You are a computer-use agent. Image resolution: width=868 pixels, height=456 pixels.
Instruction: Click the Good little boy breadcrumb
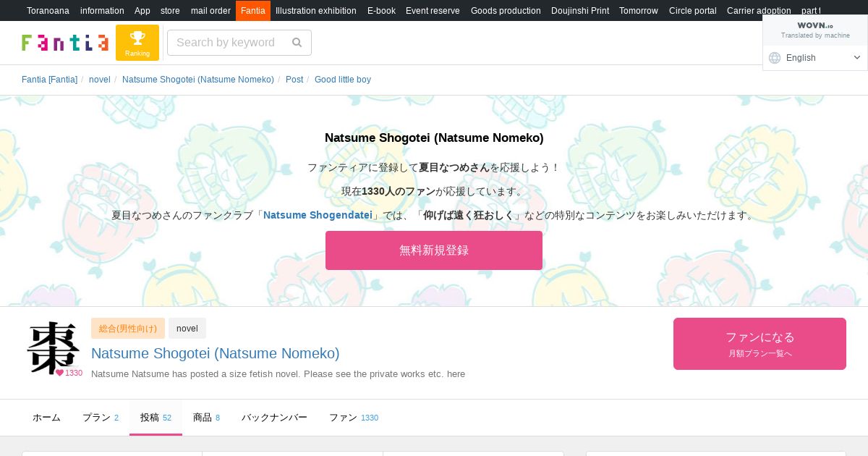point(343,80)
